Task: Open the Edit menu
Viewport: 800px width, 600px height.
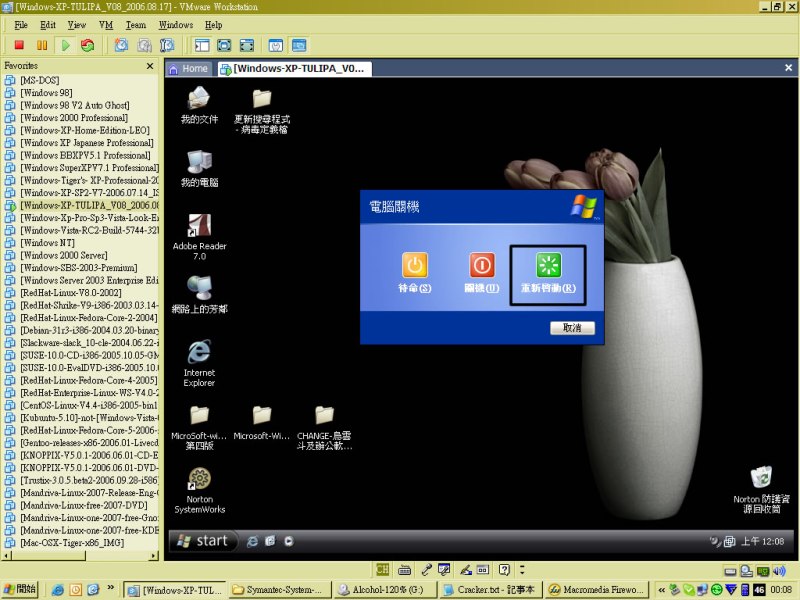Action: click(48, 25)
